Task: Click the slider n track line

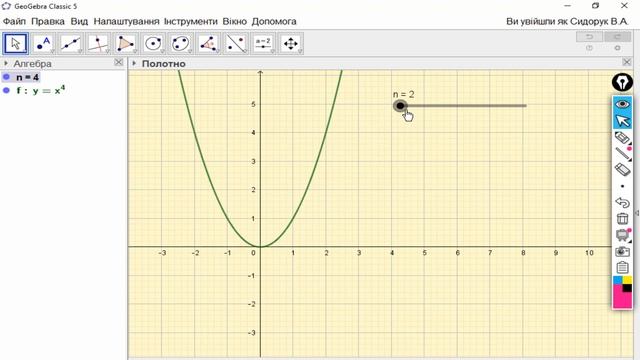Action: tap(467, 106)
